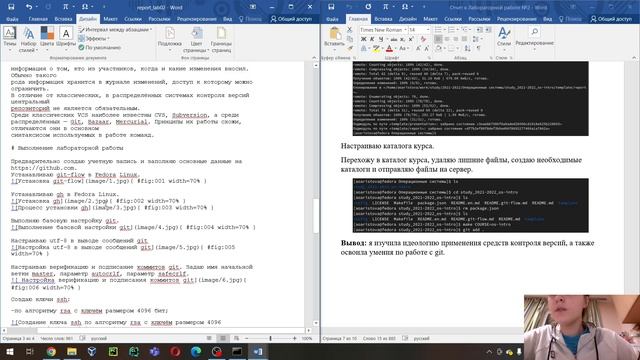Click the Omega symbol icon in right Word window
The image size is (640, 360).
tap(405, 7)
